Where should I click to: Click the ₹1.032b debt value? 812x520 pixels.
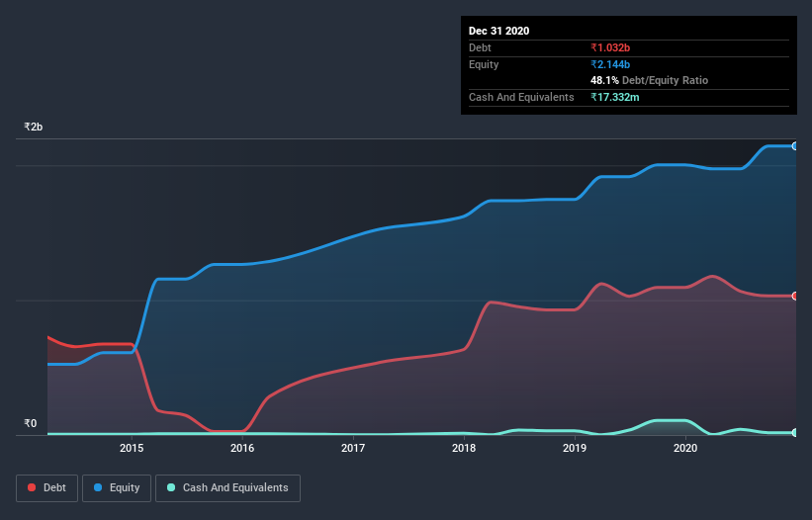tap(610, 47)
